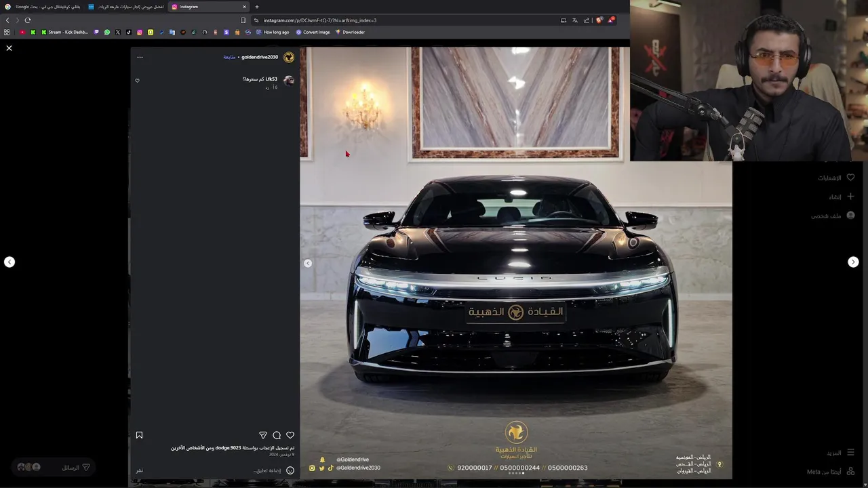The width and height of the screenshot is (868, 488).
Task: Click the رد (reply) link under the comment
Action: (x=267, y=87)
